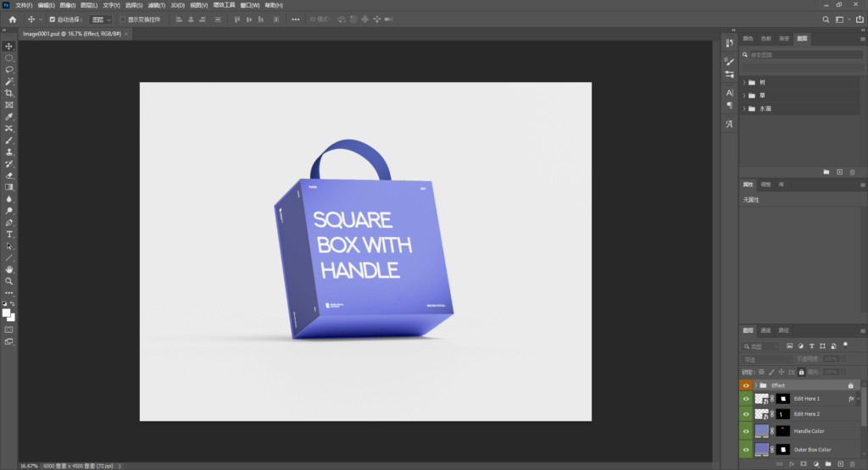This screenshot has width=868, height=470.
Task: Expand the 水滴 pattern folder
Action: click(744, 109)
